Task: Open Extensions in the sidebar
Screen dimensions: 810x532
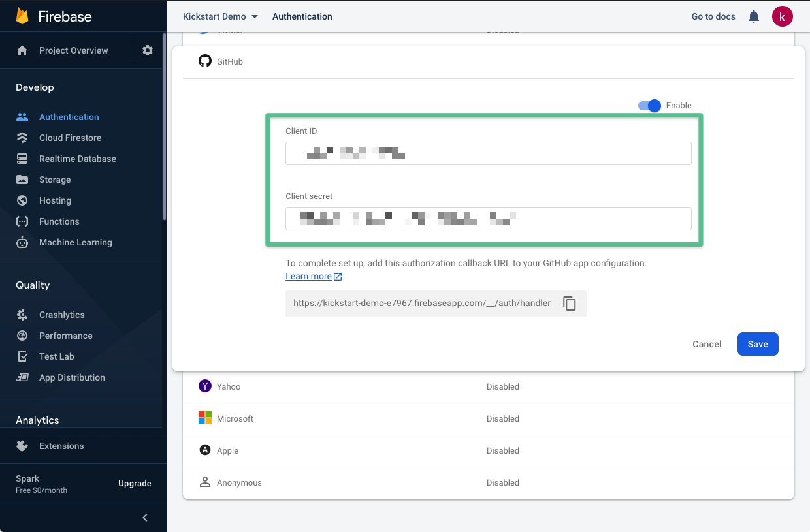Action: pos(61,446)
